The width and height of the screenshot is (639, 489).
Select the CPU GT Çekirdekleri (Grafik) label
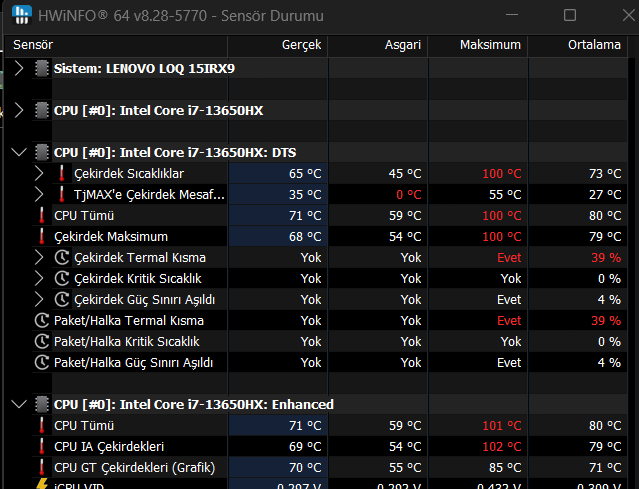click(x=134, y=467)
